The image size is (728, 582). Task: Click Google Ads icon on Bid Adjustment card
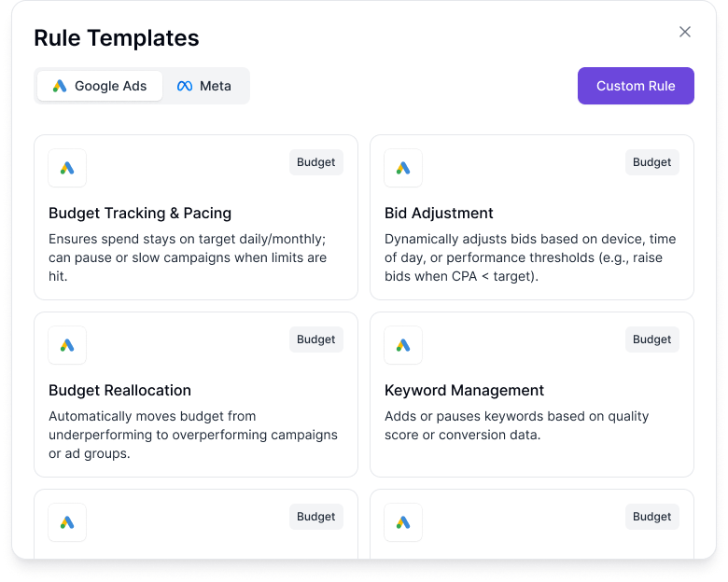tap(403, 168)
